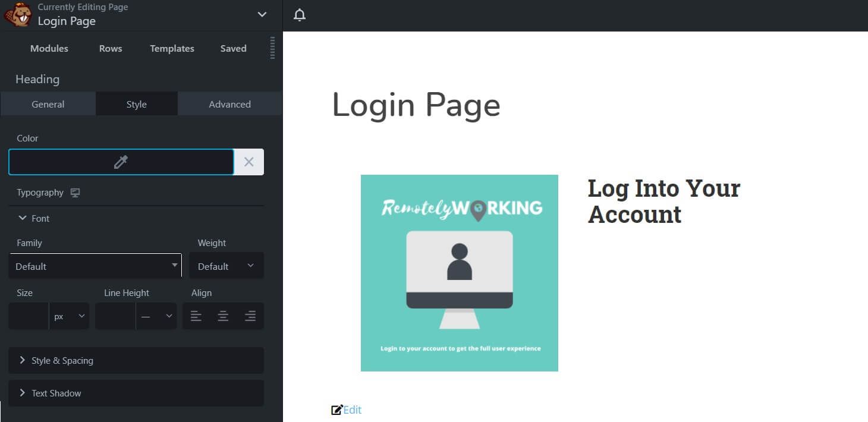This screenshot has height=422, width=868.
Task: Click the Edit link below the image
Action: (353, 410)
